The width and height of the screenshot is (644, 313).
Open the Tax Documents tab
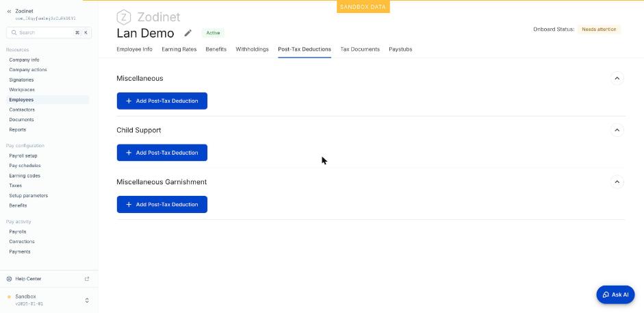click(x=360, y=49)
